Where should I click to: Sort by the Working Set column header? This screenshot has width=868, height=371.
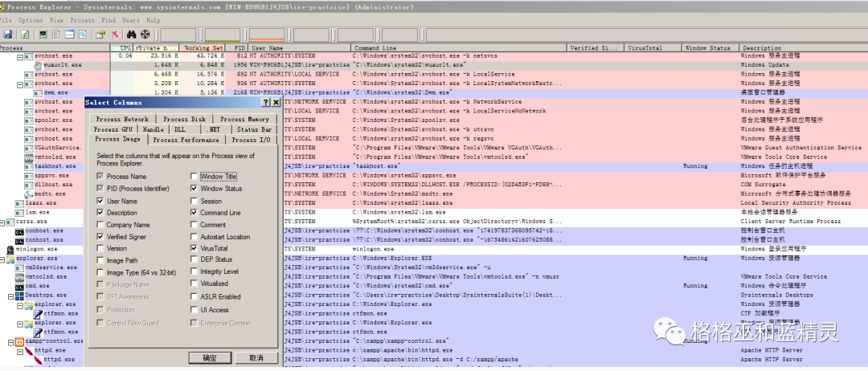pos(203,48)
